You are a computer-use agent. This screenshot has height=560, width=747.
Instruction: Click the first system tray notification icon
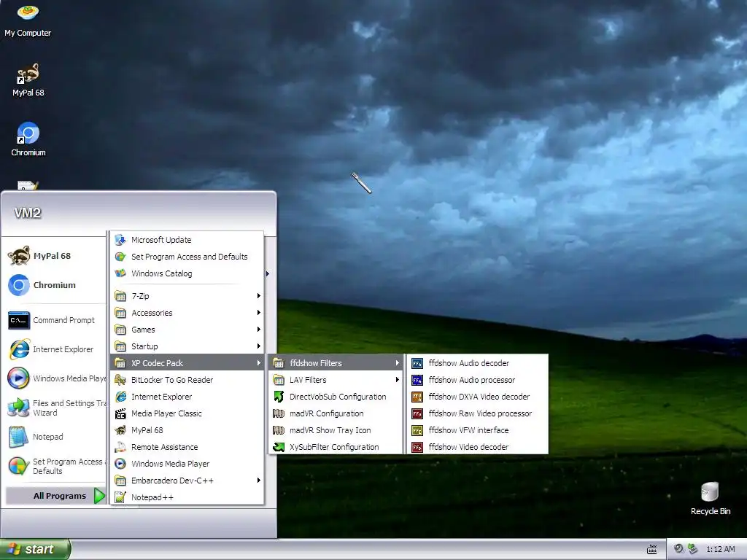[x=679, y=549]
